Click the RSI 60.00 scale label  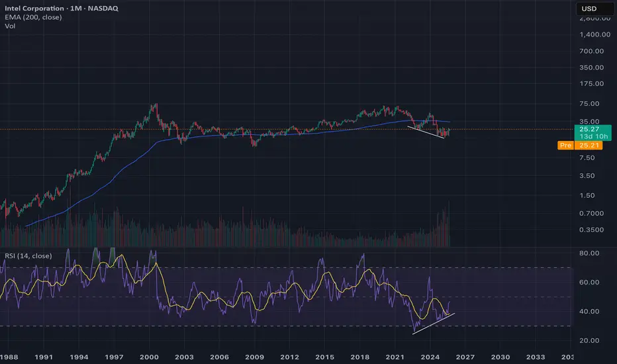[x=589, y=283]
